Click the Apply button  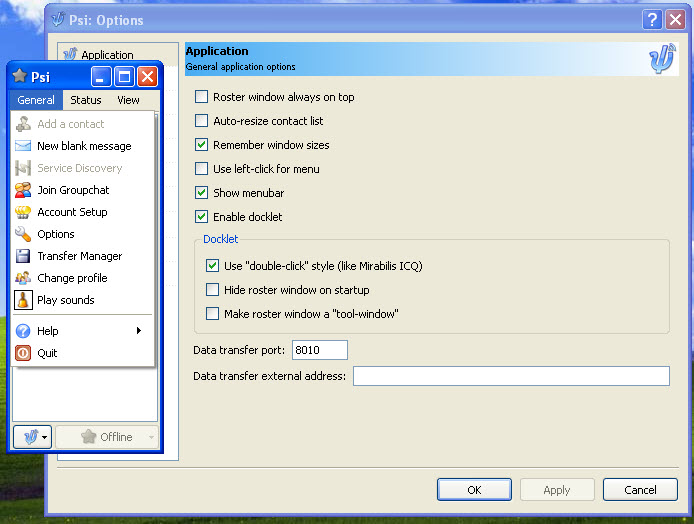557,489
